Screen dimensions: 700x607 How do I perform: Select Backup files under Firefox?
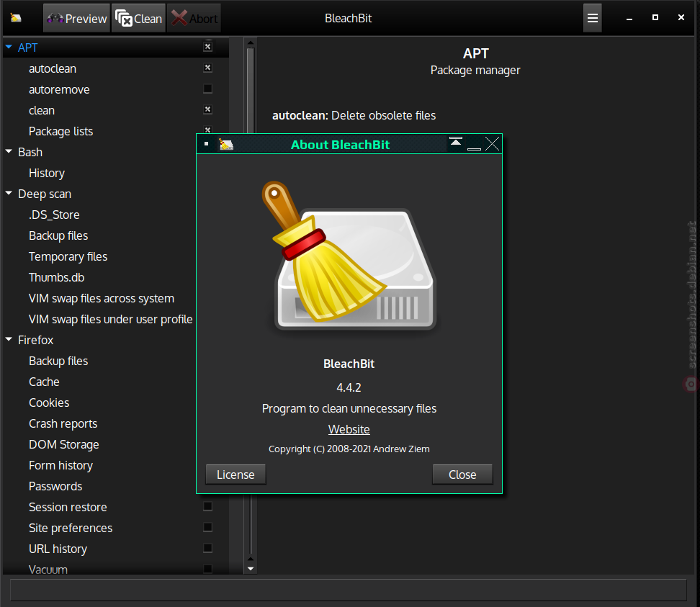coord(58,361)
